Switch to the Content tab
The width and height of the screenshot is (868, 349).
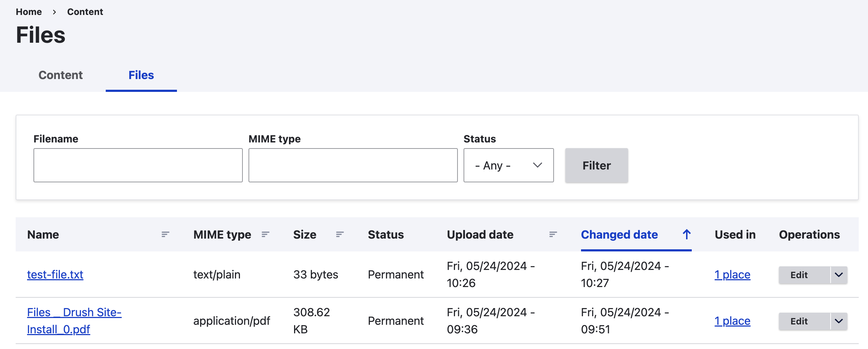(60, 75)
